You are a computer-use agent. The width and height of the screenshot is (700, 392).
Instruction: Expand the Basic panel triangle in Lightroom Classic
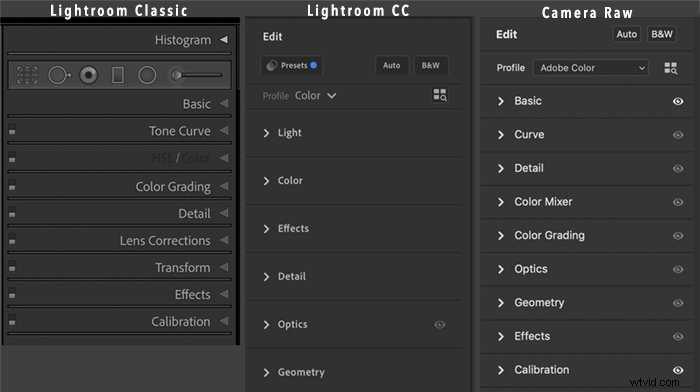pyautogui.click(x=224, y=104)
